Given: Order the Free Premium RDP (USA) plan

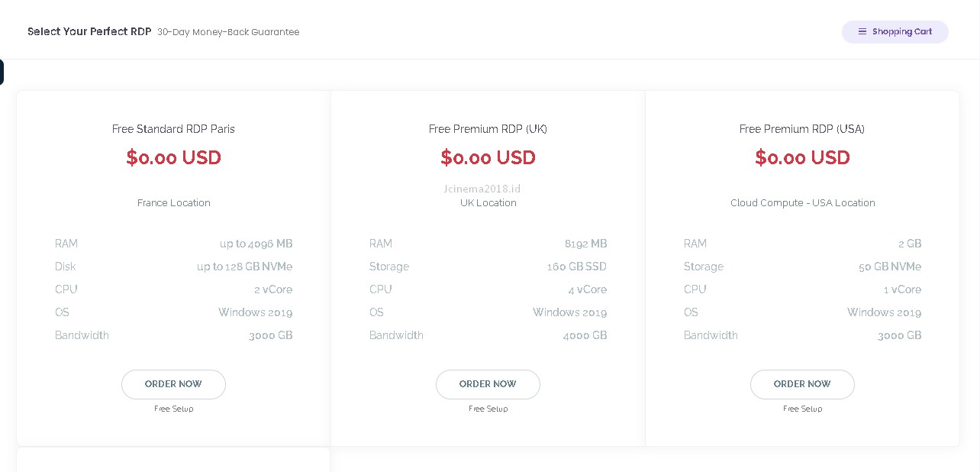Looking at the screenshot, I should [802, 384].
